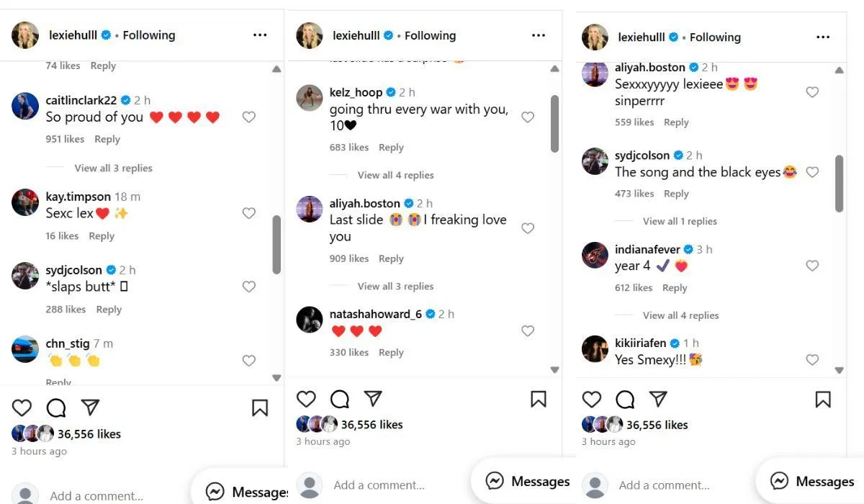Bookmark the post in the rightmost panel
Image resolution: width=864 pixels, height=504 pixels.
823,400
